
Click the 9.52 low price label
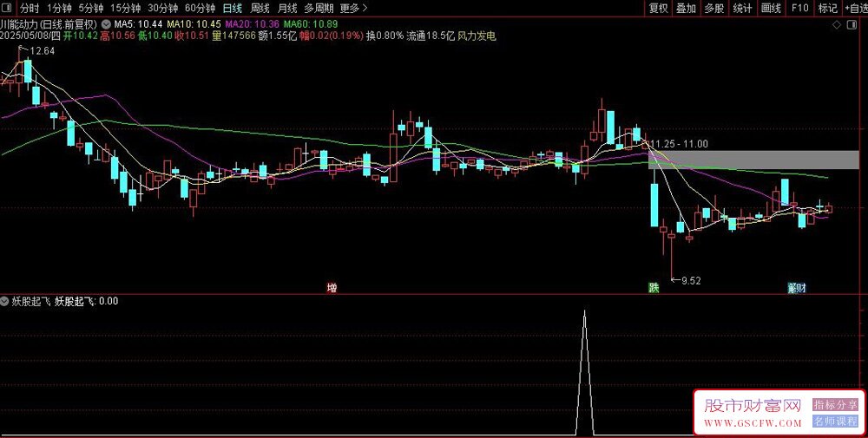click(691, 281)
